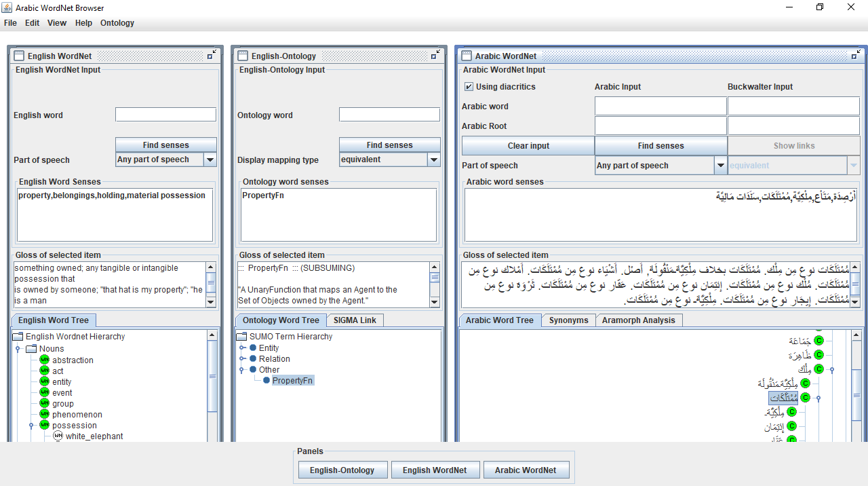Toggle the Using diacritics checkbox
Screen dimensions: 868x486
[469, 87]
